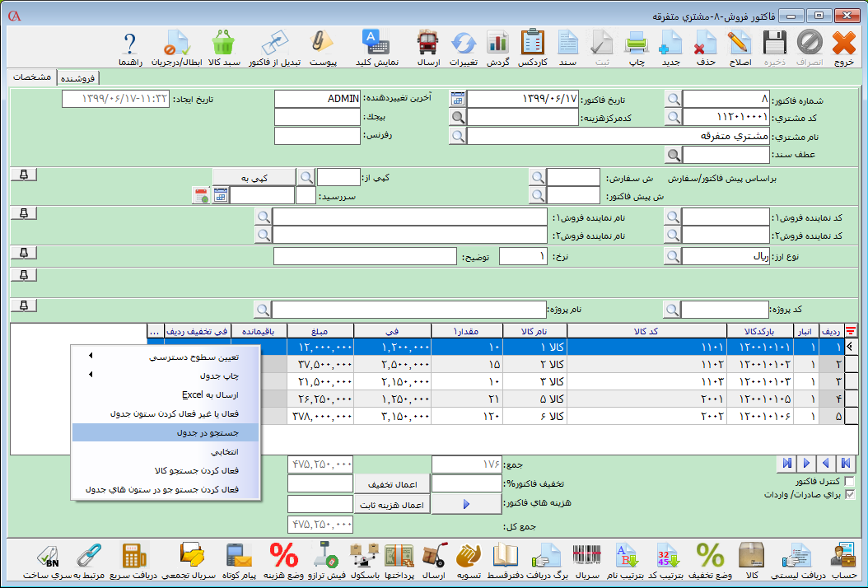The height and width of the screenshot is (588, 868).
Task: Open the currency type lookup button
Action: [673, 256]
